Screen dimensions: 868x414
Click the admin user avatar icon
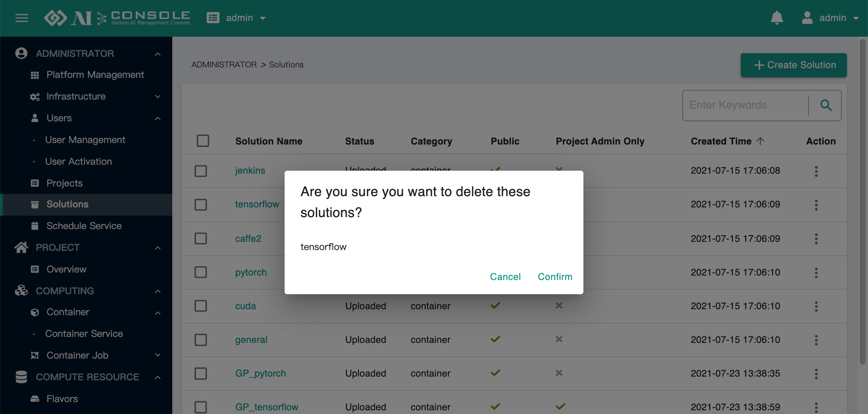tap(807, 18)
